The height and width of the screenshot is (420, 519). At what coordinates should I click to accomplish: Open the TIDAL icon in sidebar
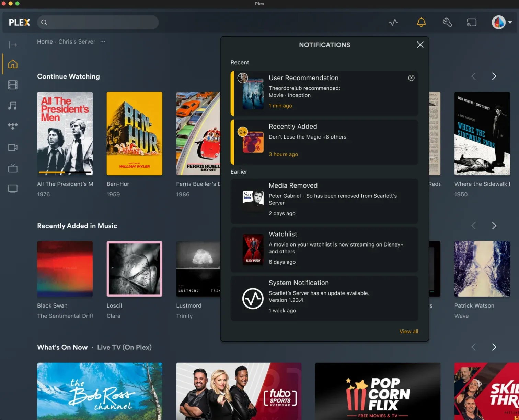[13, 126]
